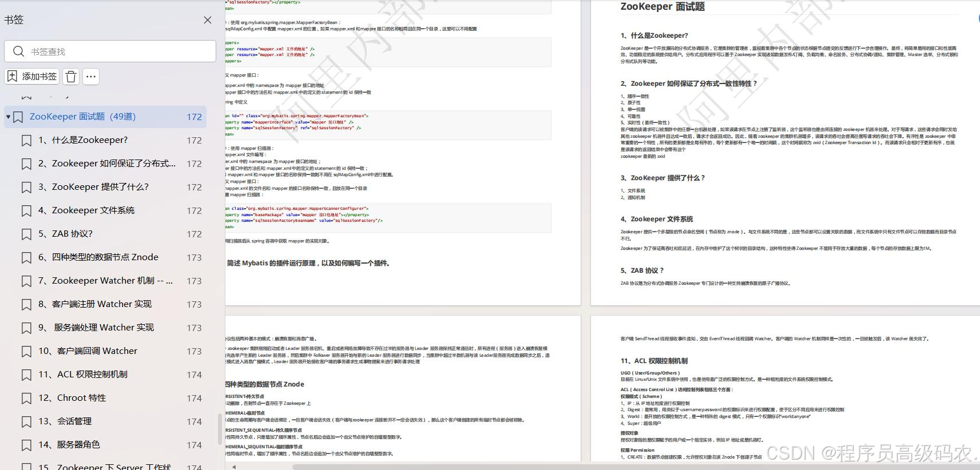
Task: Click bookmark icon beside ZooKeeper 面试题 (49道)
Action: point(18,117)
